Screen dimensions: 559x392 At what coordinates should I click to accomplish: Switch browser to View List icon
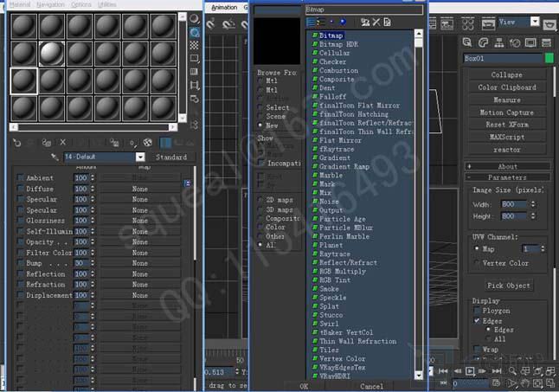(311, 22)
